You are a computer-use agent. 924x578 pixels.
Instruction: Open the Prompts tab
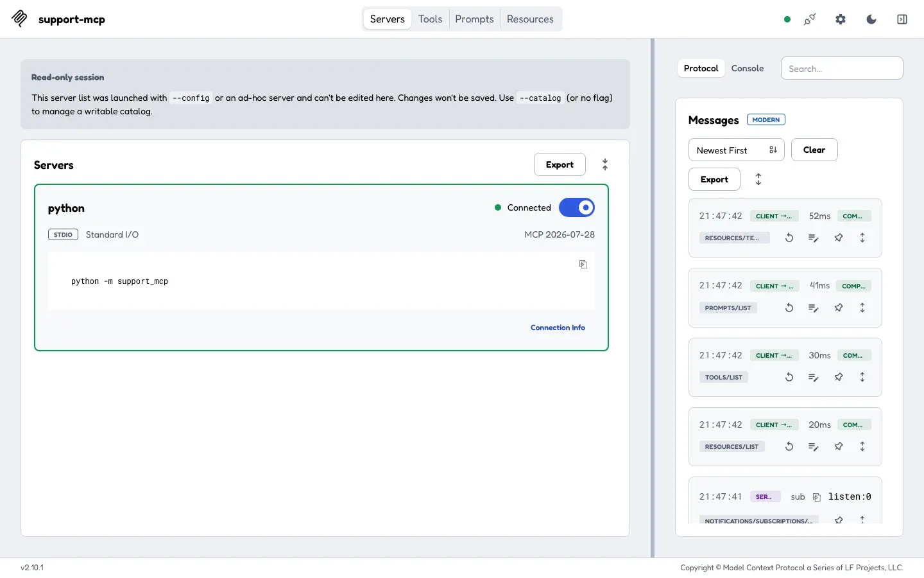475,19
